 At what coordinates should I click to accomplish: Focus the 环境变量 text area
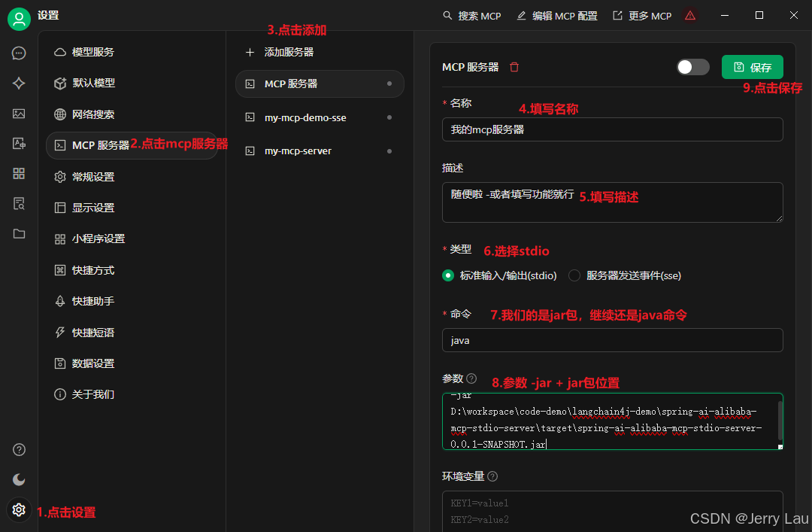[612, 511]
